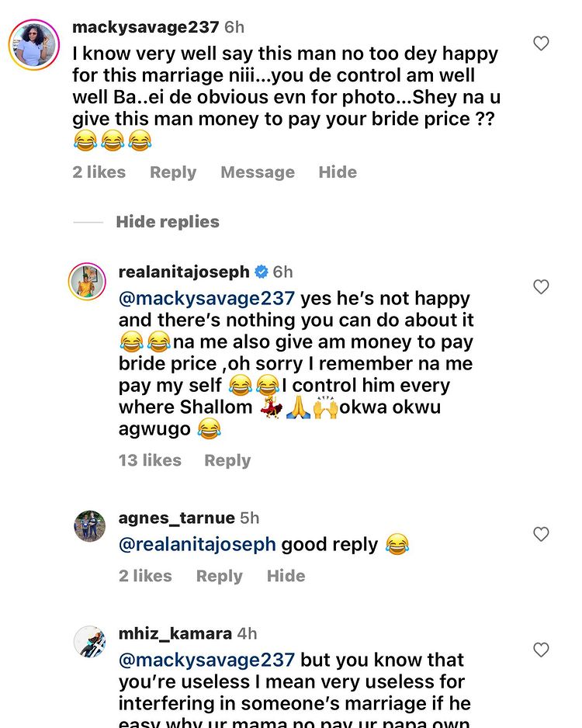The height and width of the screenshot is (728, 582).
Task: Like agnes_tarnue's comment via heart icon
Action: click(541, 535)
